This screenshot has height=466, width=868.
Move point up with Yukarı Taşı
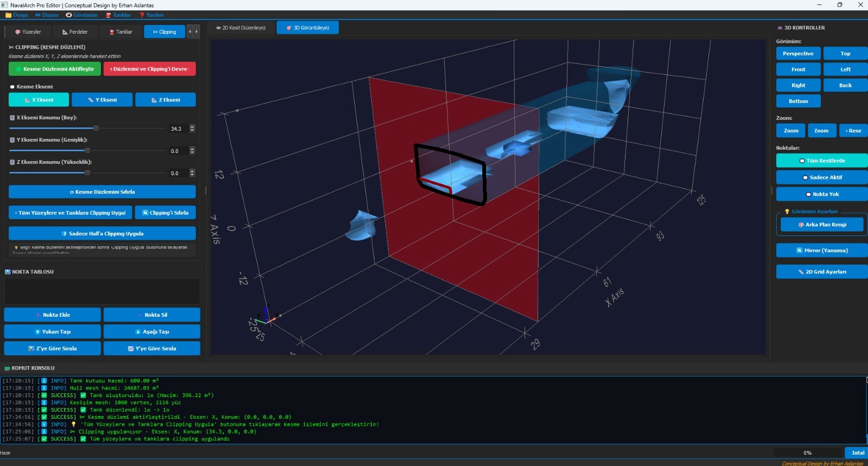53,332
